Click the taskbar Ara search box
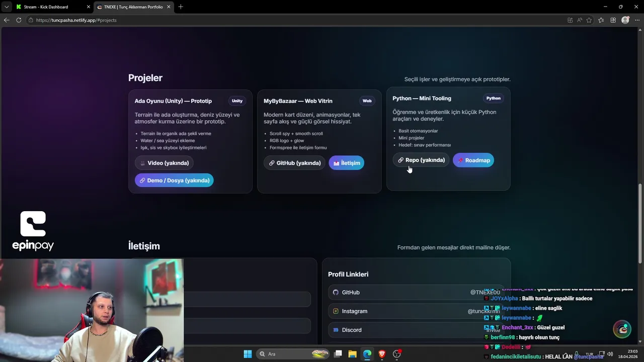Image resolution: width=644 pixels, height=362 pixels. click(x=293, y=354)
